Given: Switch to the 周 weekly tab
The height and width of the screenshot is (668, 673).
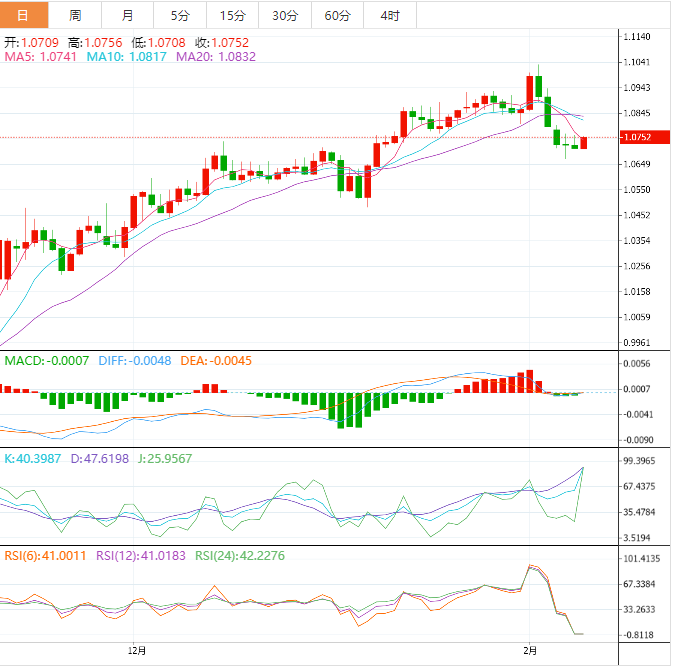Looking at the screenshot, I should [76, 15].
